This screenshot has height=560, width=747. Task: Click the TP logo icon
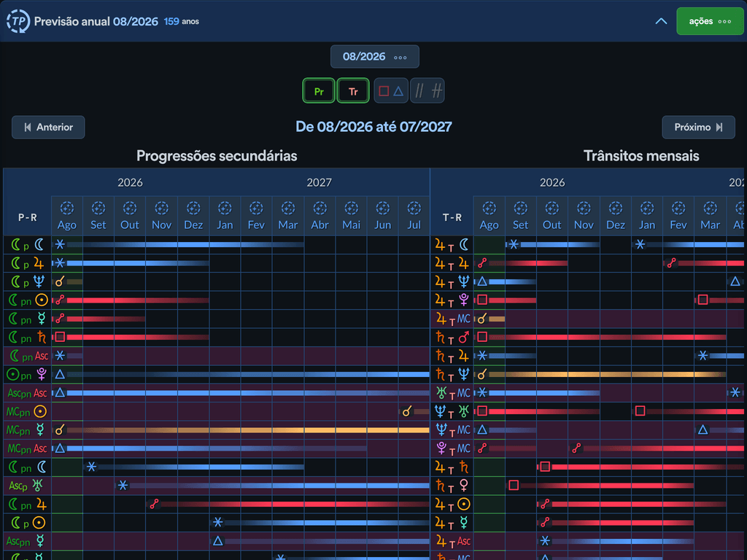[18, 21]
